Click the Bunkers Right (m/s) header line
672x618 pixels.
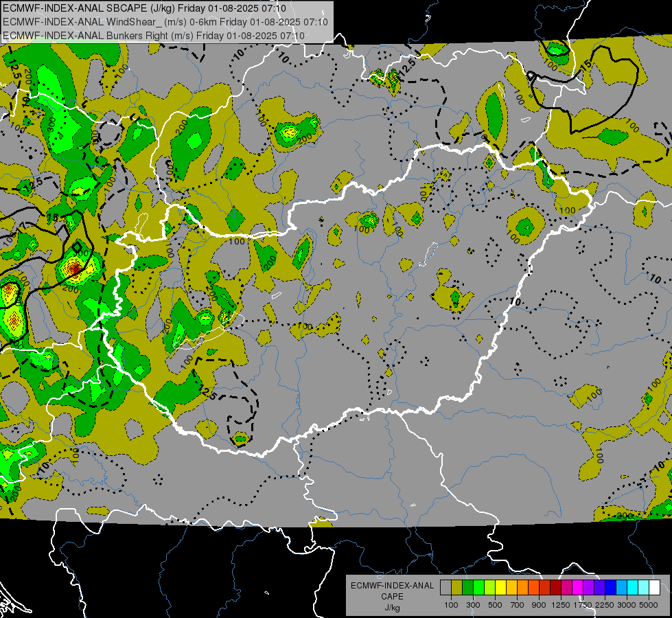154,35
